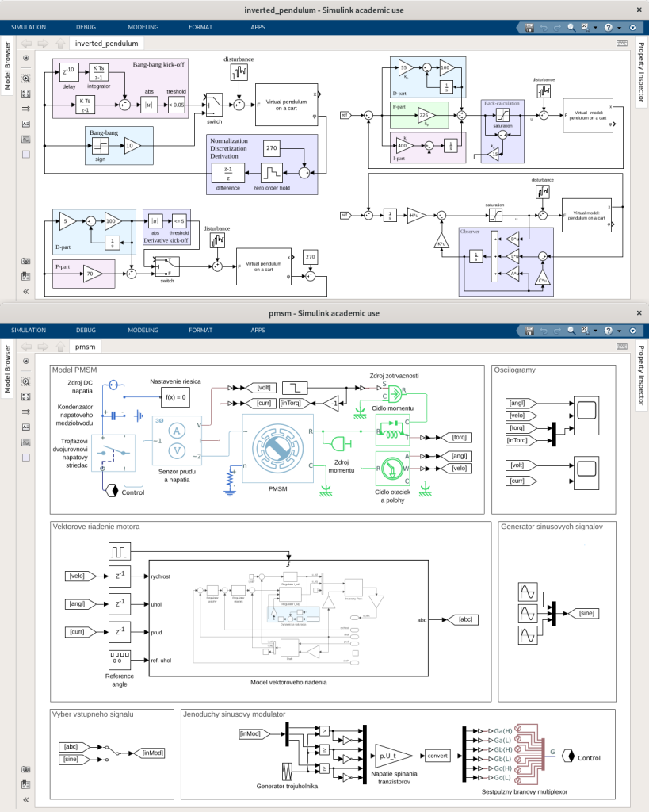Click Save icon in inverted_pendulum quick access bar
This screenshot has height=812, width=649.
coord(529,27)
